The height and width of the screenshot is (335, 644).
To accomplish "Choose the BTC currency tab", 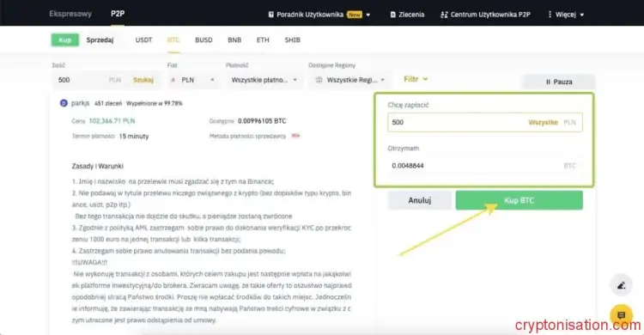I will 173,40.
